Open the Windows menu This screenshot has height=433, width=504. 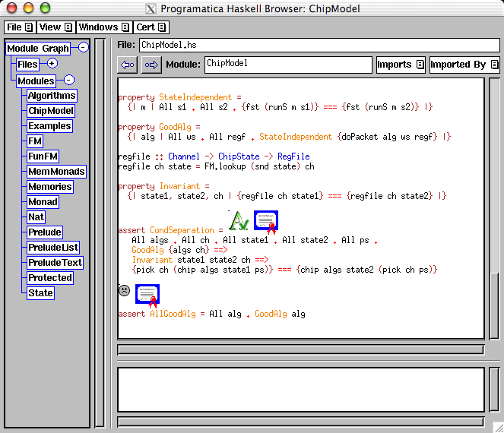pos(103,27)
